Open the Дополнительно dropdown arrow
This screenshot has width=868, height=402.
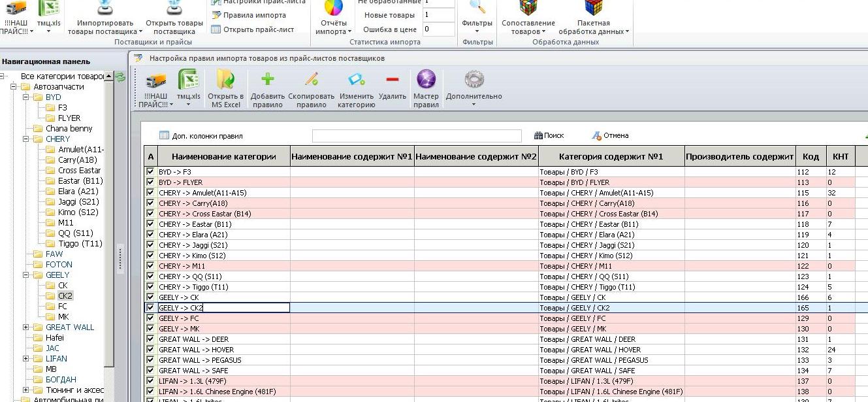click(x=474, y=105)
